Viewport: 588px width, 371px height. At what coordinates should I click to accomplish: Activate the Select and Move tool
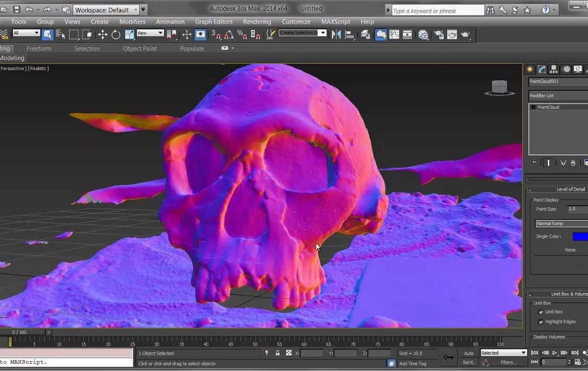coord(103,35)
